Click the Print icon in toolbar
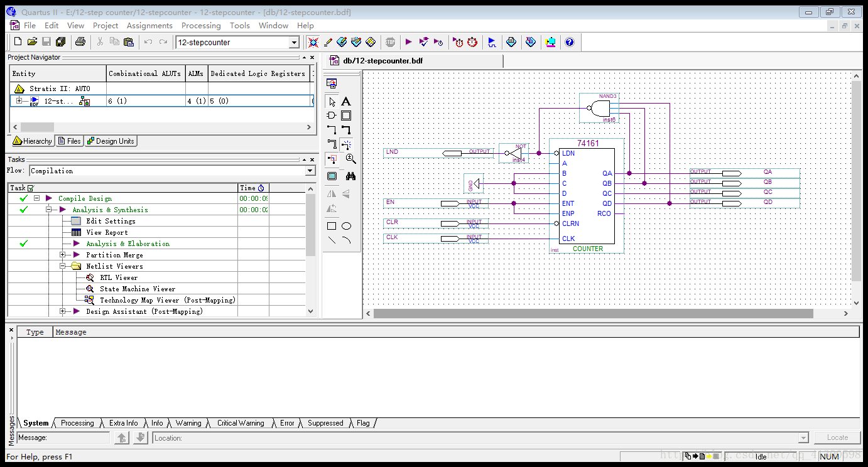Screen dimensions: 868x467 tap(80, 42)
